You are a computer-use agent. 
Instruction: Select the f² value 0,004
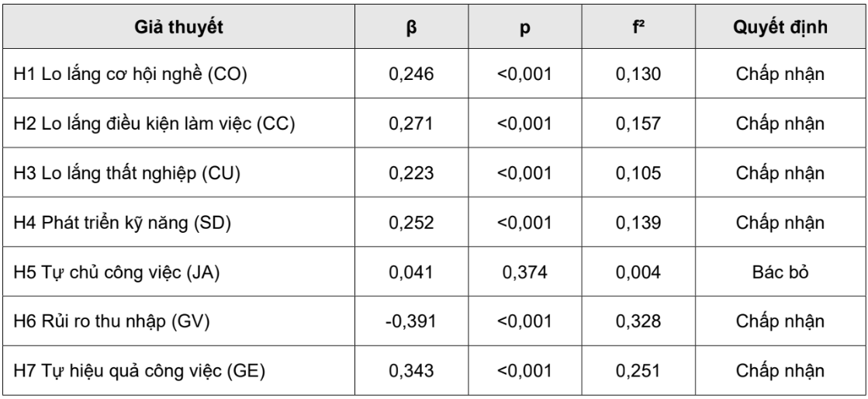[x=638, y=272]
